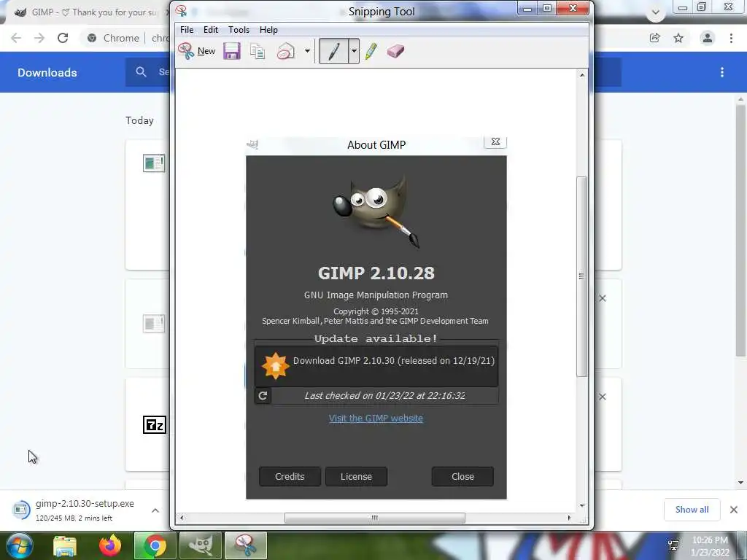The width and height of the screenshot is (747, 560).
Task: Open the Tools menu in Snipping Tool
Action: (239, 29)
